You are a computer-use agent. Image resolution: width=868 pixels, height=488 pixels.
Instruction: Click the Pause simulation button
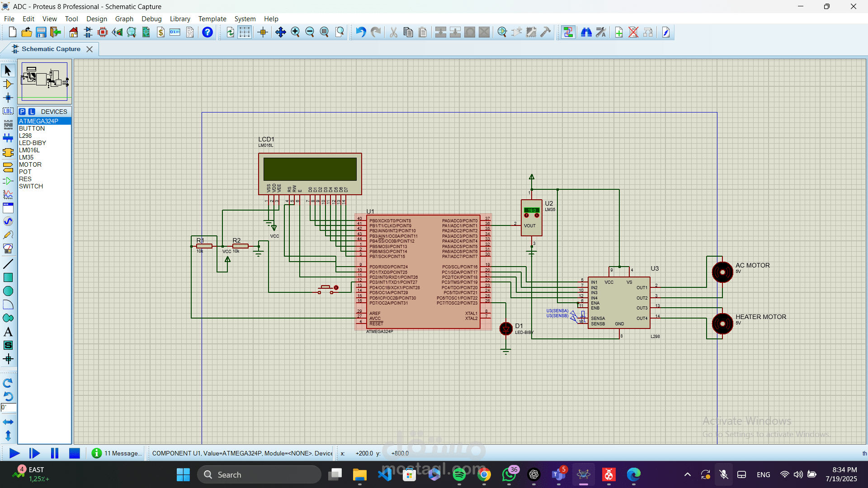(55, 453)
